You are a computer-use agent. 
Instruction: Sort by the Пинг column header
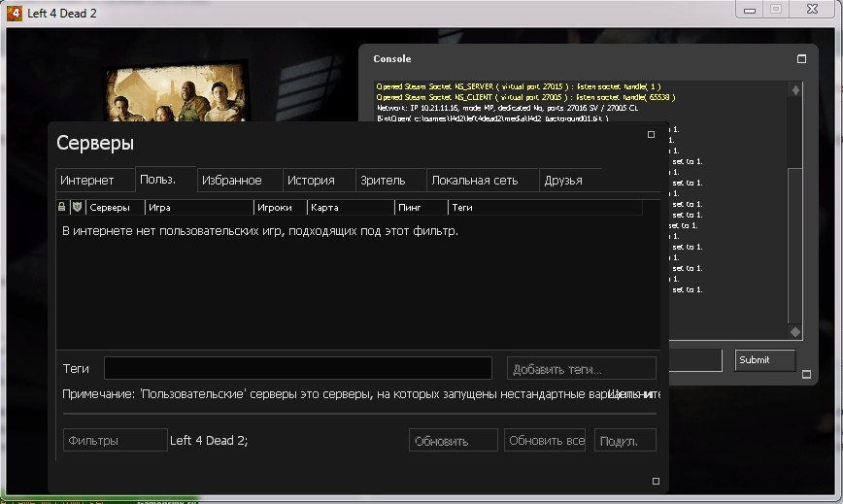click(421, 207)
